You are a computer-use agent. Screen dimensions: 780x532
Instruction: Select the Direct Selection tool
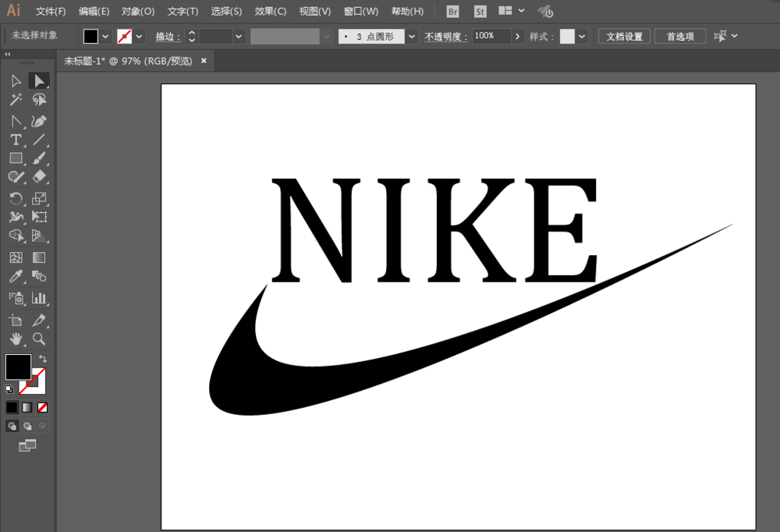coord(39,80)
